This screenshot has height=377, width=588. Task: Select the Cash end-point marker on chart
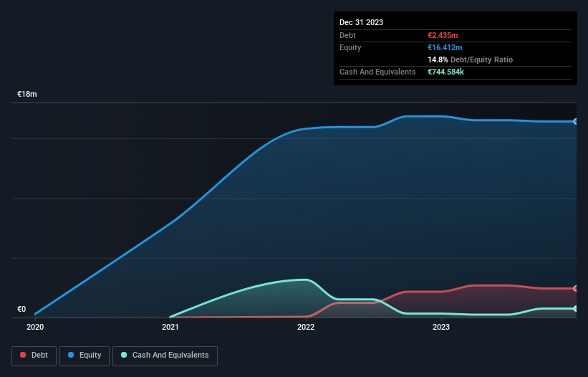[x=576, y=308]
